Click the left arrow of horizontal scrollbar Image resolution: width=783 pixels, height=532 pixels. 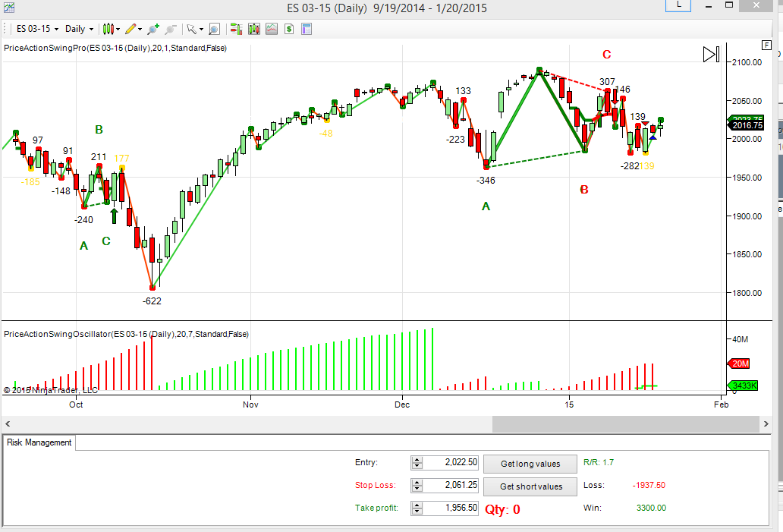pos(8,424)
